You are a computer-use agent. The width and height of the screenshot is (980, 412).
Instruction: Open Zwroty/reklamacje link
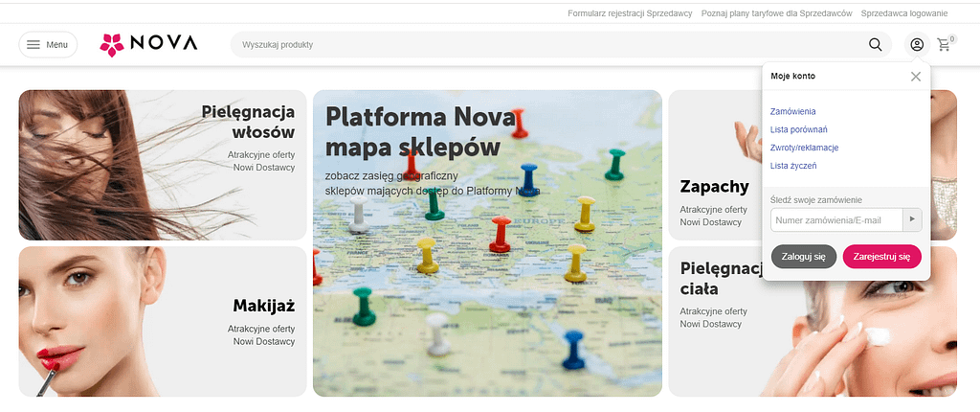804,148
